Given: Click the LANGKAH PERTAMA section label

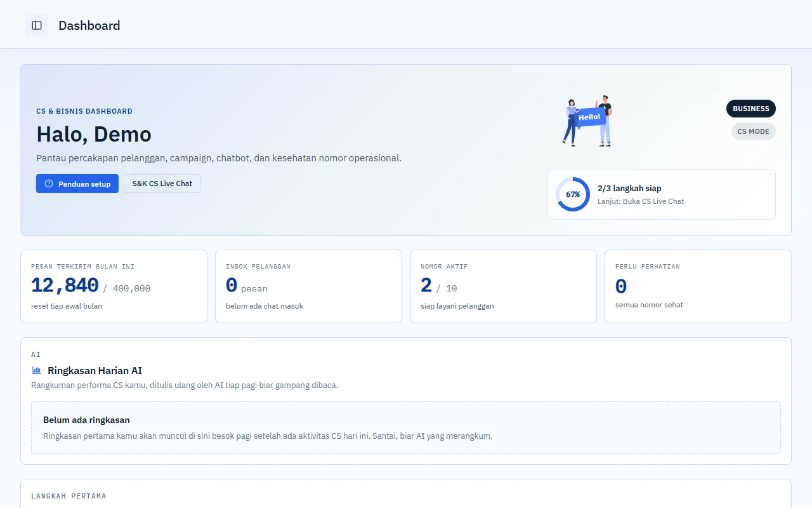Looking at the screenshot, I should pos(69,496).
